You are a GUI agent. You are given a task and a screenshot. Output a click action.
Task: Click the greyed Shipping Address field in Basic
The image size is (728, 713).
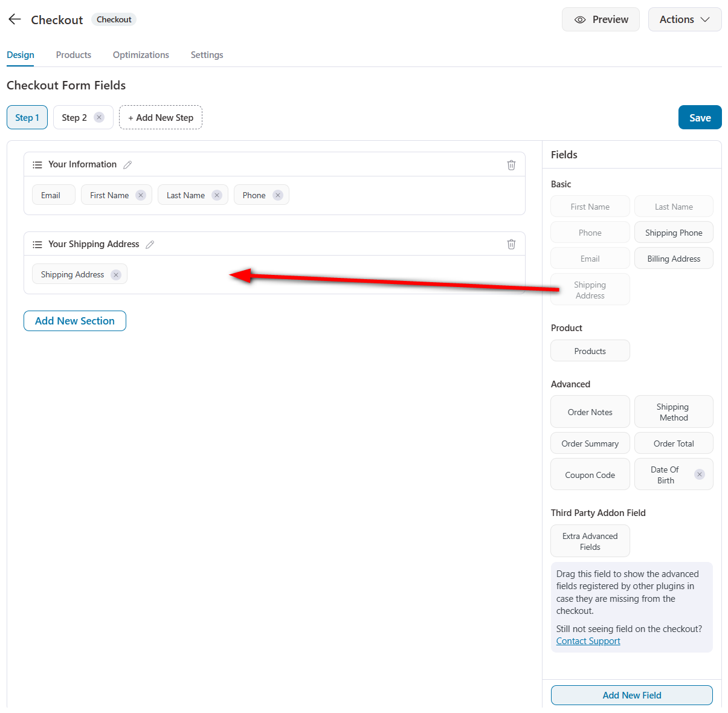[590, 289]
